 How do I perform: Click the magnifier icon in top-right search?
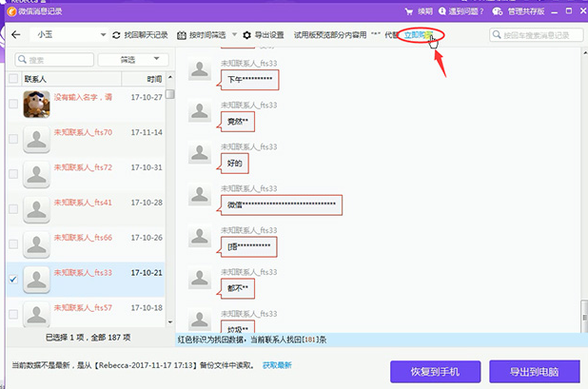coord(497,35)
